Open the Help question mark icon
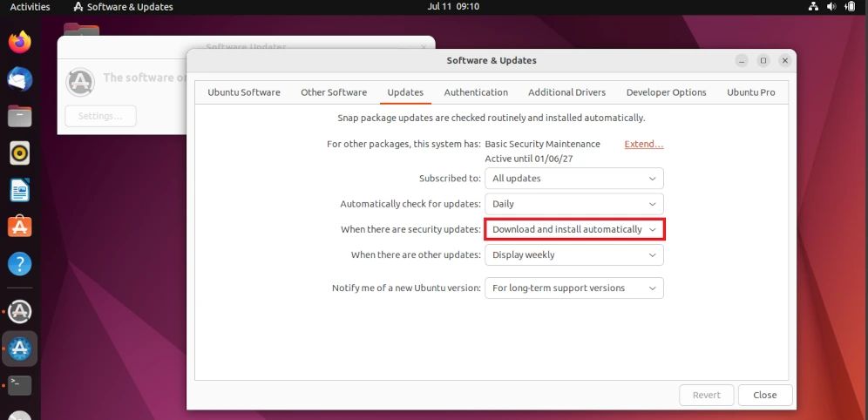 tap(20, 264)
